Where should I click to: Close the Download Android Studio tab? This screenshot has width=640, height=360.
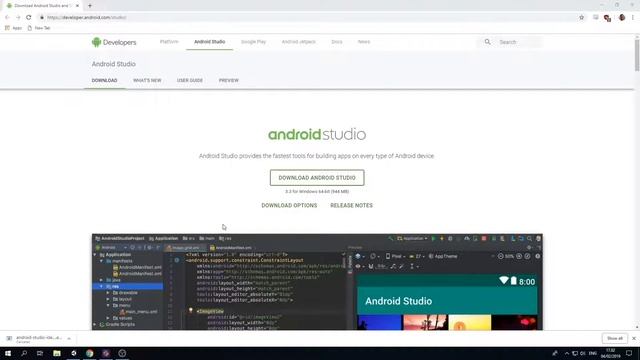[x=77, y=6]
